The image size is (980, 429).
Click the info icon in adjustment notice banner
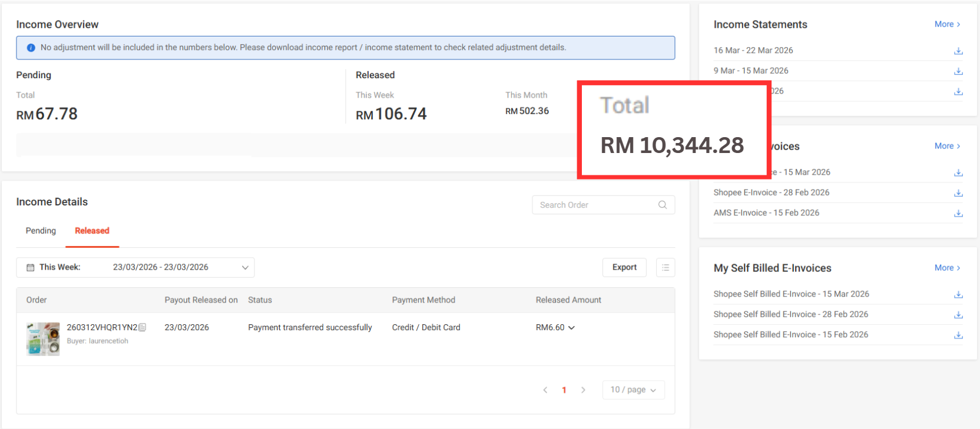(31, 48)
